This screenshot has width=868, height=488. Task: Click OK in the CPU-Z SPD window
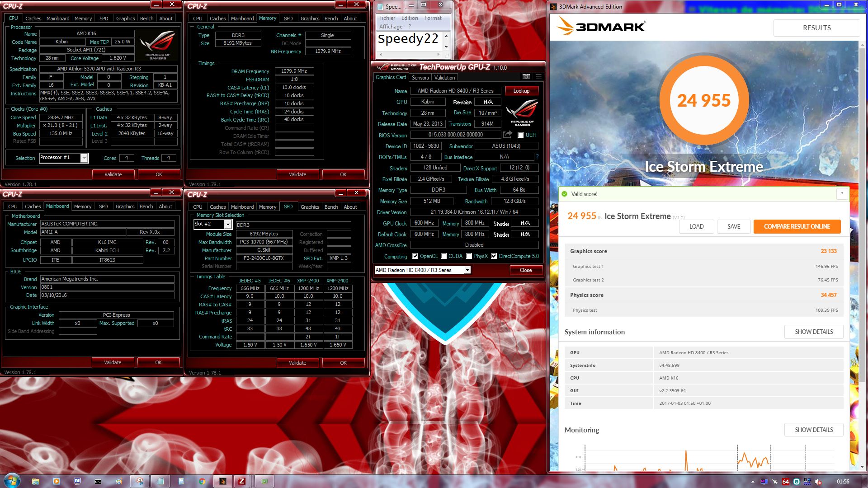tap(343, 363)
